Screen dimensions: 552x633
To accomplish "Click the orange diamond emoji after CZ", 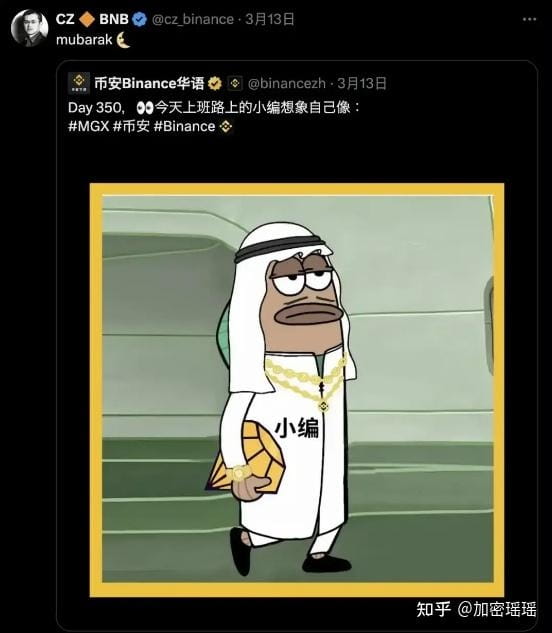I will coord(86,19).
